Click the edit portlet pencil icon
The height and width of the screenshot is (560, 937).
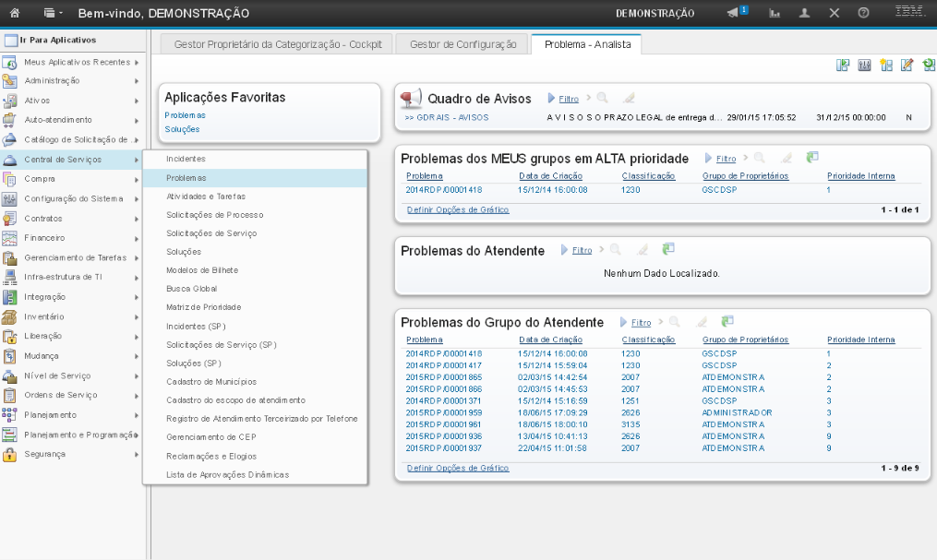[x=907, y=65]
